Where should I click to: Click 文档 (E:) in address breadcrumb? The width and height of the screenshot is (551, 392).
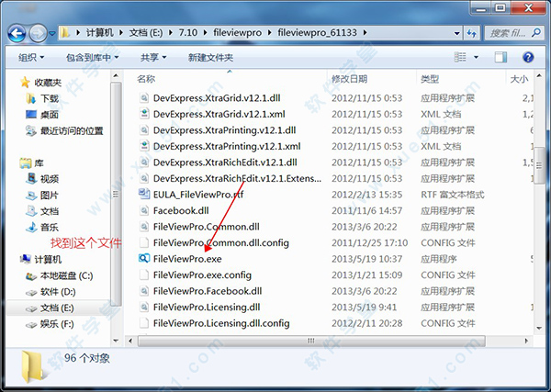146,33
